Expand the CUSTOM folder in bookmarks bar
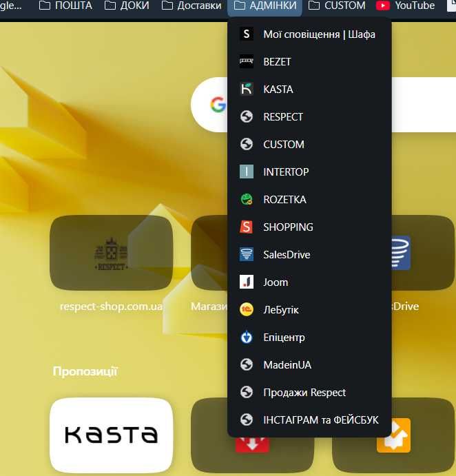 pyautogui.click(x=337, y=6)
